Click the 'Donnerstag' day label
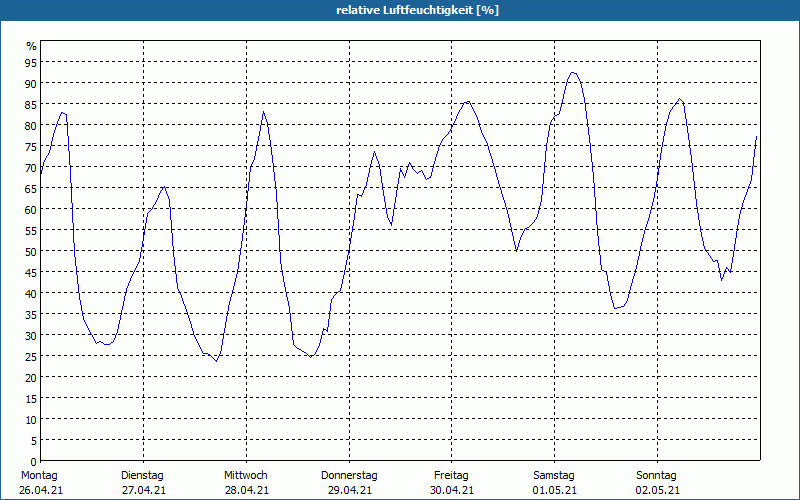The height and width of the screenshot is (500, 800). 349,475
